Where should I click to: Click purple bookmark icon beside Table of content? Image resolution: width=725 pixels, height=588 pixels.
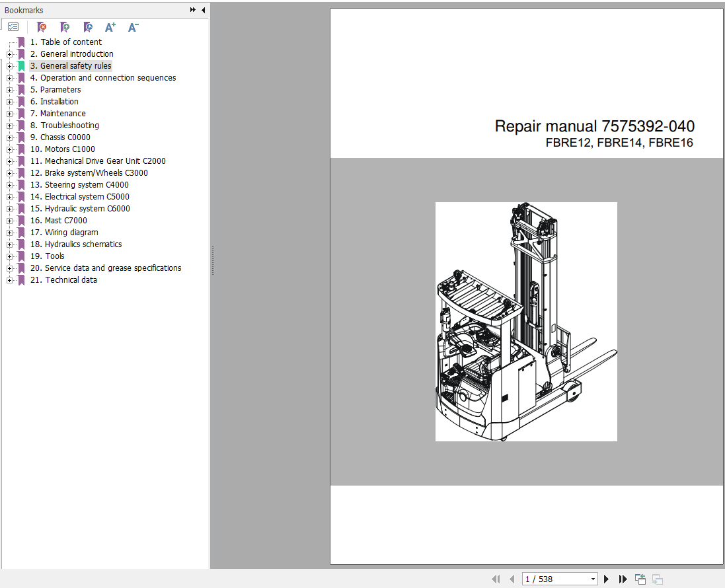20,42
